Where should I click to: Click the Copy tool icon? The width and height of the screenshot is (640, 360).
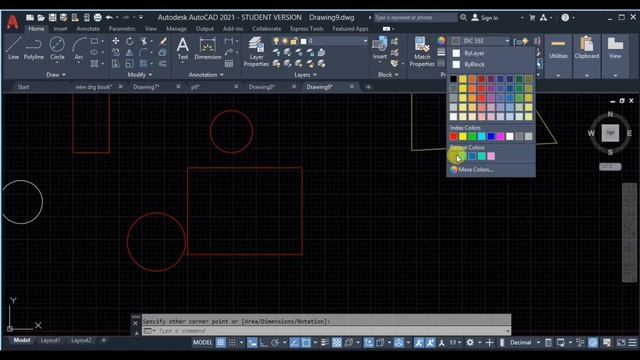pyautogui.click(x=116, y=53)
